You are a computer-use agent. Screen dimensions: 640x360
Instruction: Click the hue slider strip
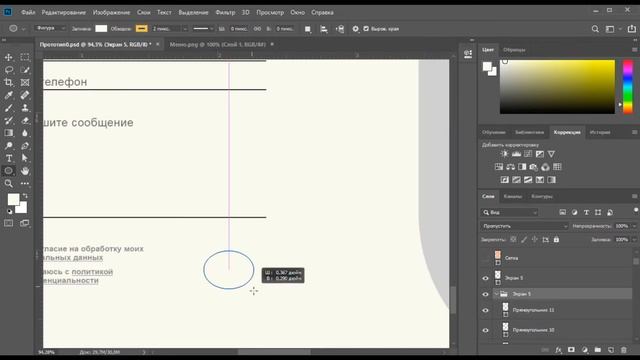[x=628, y=87]
